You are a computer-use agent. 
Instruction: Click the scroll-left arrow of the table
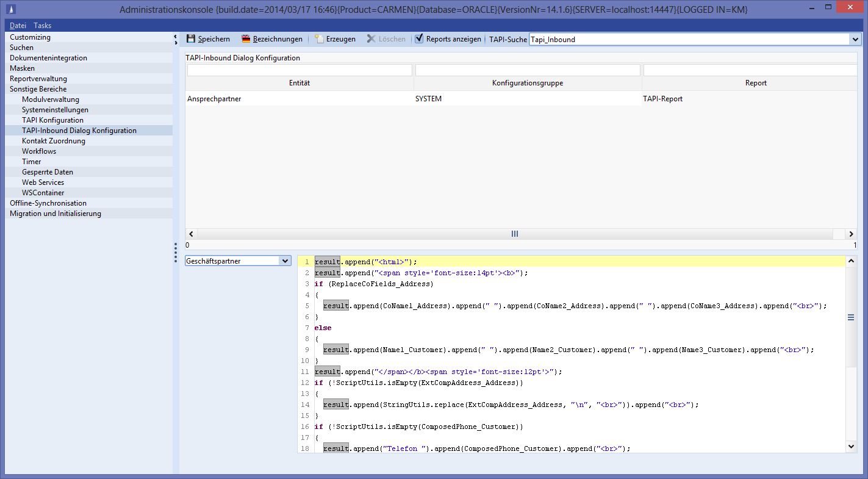[191, 234]
